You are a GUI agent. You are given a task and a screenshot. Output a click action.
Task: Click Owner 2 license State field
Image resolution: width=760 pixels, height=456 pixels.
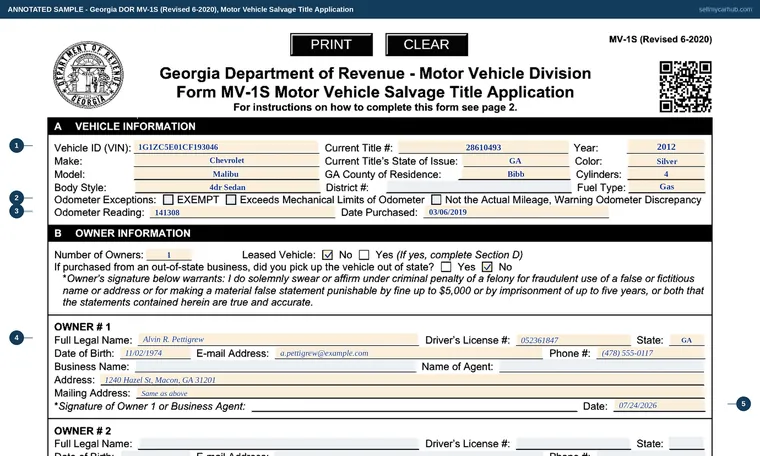click(686, 443)
